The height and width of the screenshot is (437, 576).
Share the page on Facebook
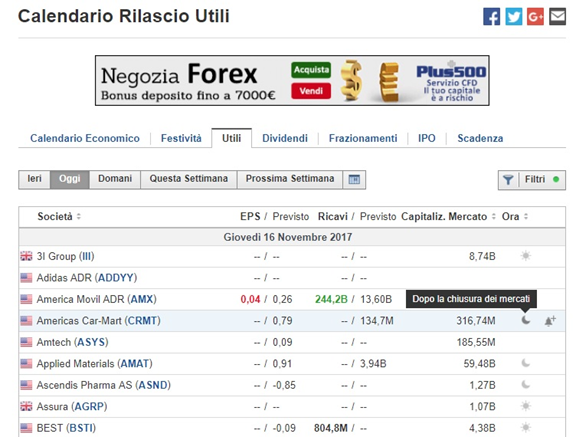[x=491, y=17]
